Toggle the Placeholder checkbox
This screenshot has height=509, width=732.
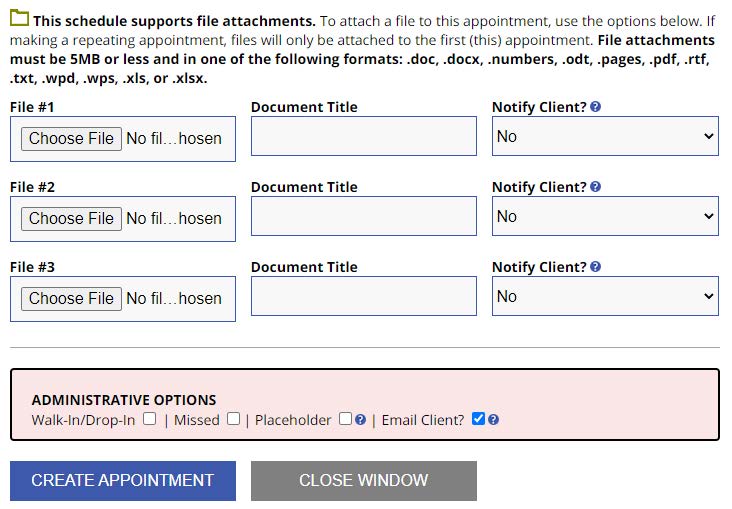[345, 419]
